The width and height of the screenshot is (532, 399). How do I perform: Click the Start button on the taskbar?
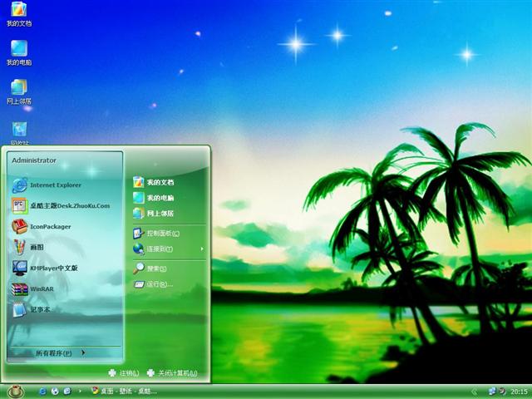(x=15, y=391)
